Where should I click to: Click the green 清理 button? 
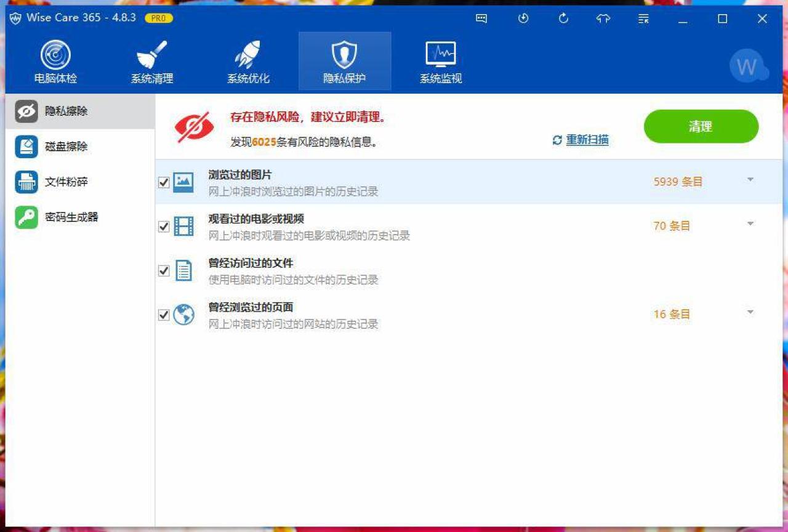click(701, 126)
